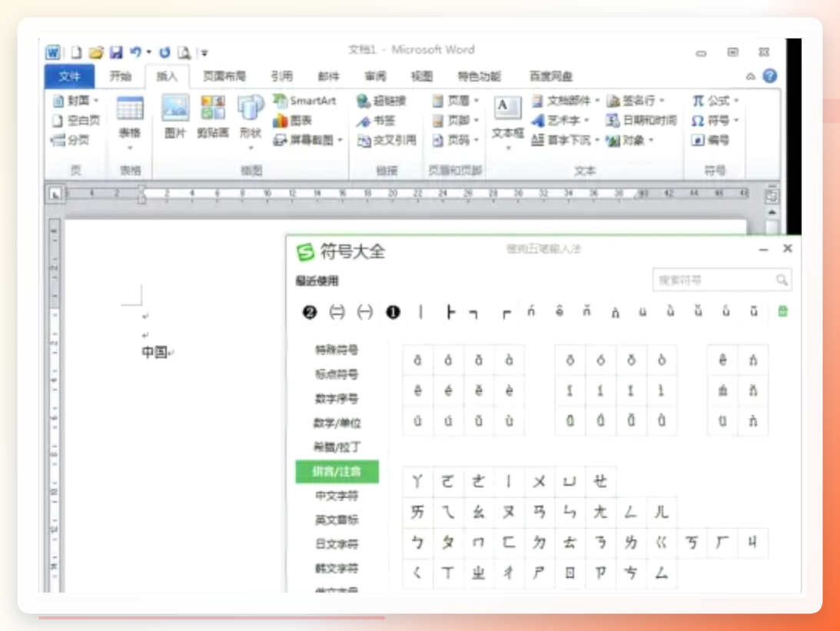Select 希腊/拉丁 category

point(337,447)
